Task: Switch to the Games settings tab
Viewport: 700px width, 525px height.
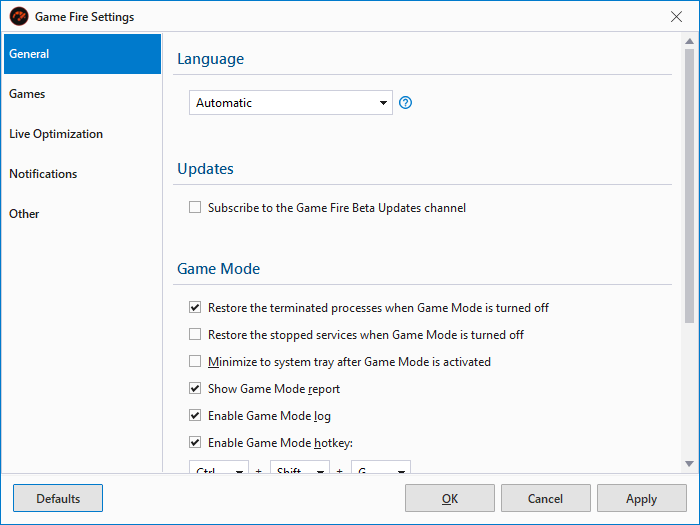Action: 82,94
